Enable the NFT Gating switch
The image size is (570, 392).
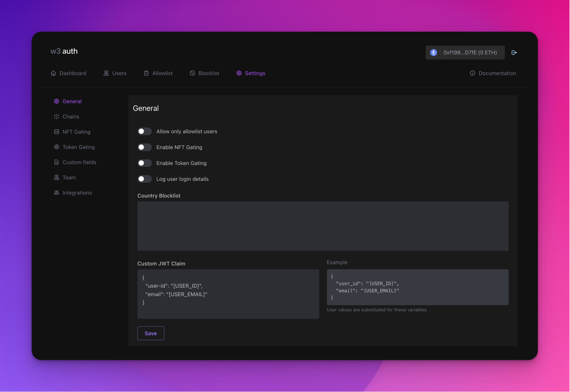(144, 147)
